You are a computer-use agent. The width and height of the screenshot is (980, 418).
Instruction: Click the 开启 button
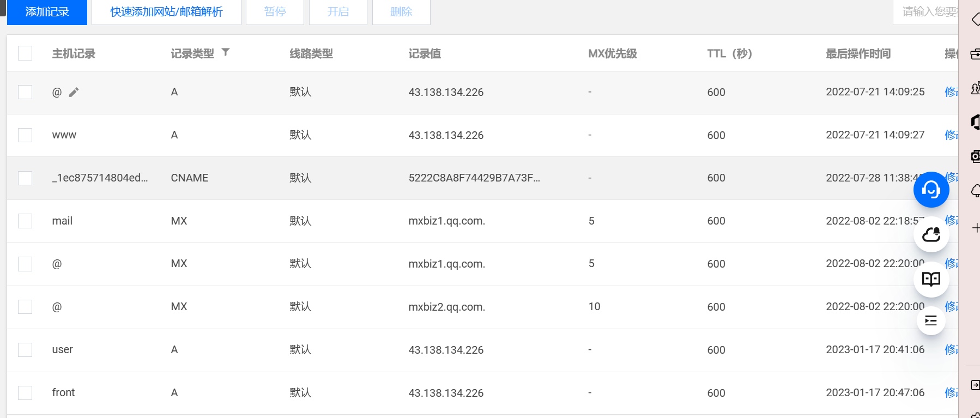click(x=338, y=12)
